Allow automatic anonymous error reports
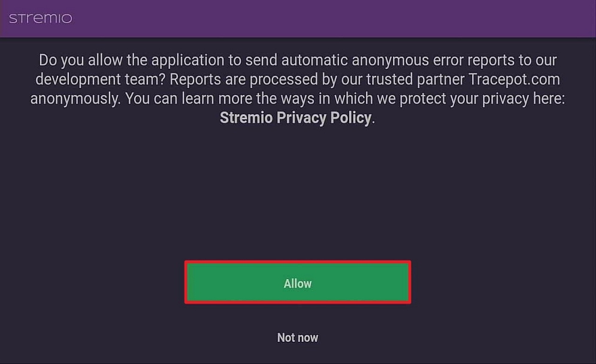This screenshot has width=596, height=364. tap(297, 283)
